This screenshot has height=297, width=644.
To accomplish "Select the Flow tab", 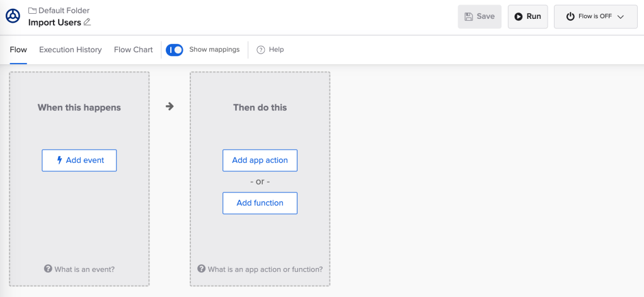I will [x=18, y=50].
